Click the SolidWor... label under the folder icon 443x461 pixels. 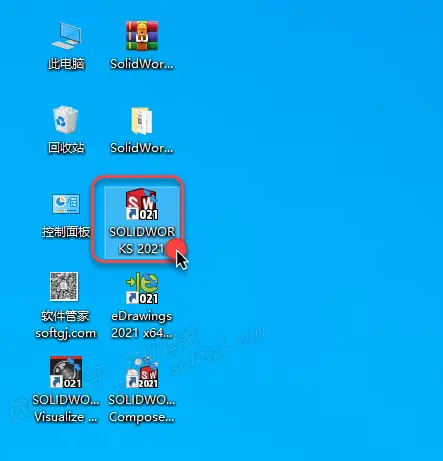pos(142,148)
